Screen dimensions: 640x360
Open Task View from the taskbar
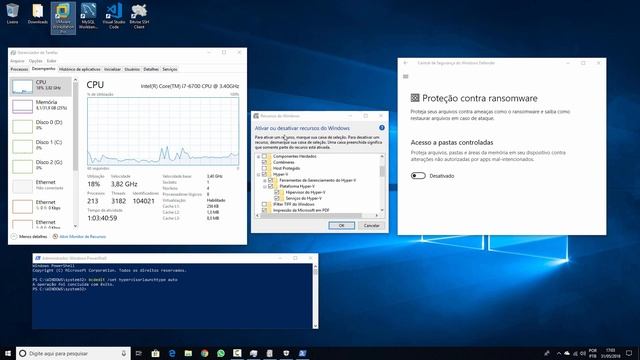[x=139, y=353]
